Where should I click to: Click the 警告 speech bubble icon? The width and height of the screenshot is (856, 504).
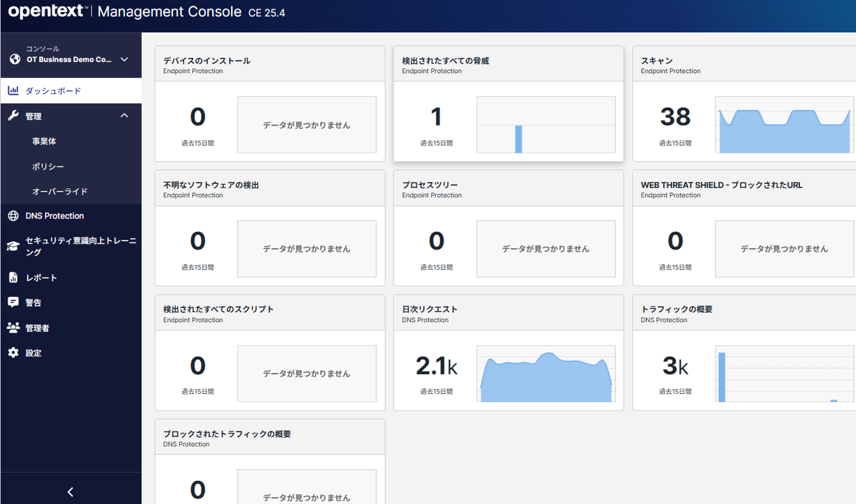tap(13, 303)
